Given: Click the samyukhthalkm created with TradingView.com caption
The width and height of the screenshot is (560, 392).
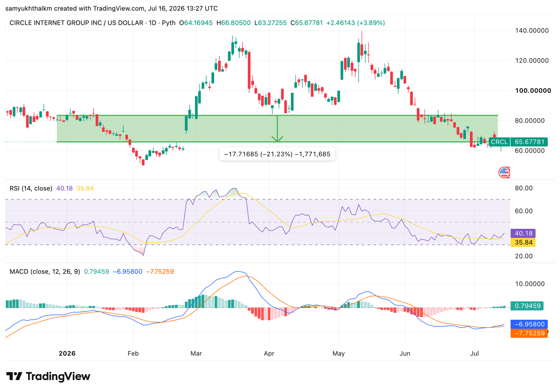Looking at the screenshot, I should (x=112, y=8).
